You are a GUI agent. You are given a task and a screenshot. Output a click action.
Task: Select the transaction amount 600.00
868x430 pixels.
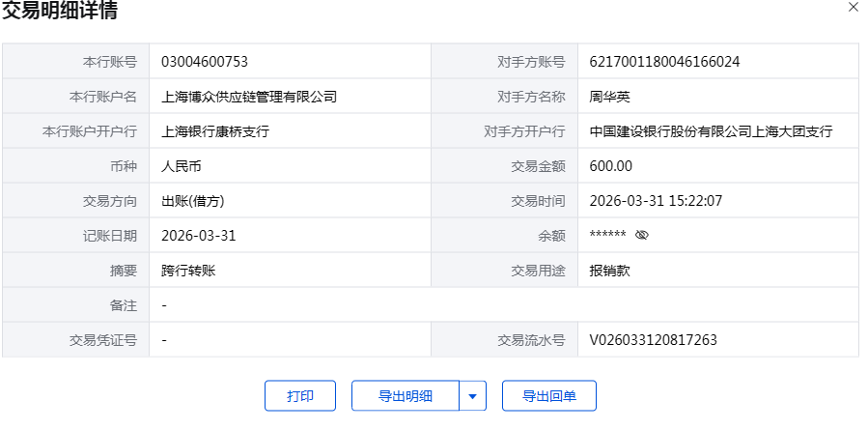(610, 166)
